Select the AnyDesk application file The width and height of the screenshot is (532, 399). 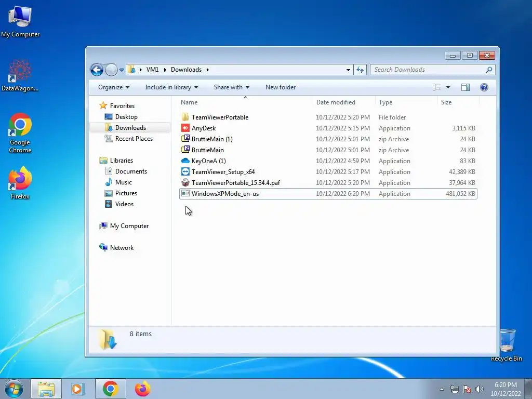click(x=328, y=128)
